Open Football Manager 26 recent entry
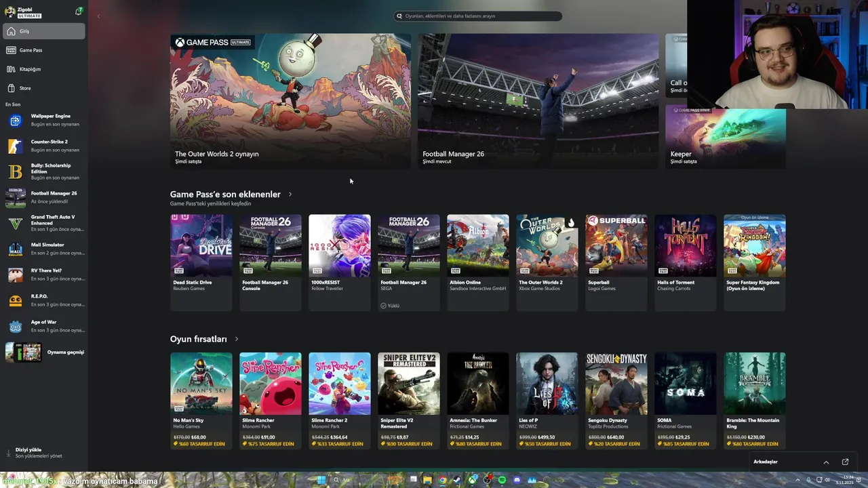 [44, 197]
